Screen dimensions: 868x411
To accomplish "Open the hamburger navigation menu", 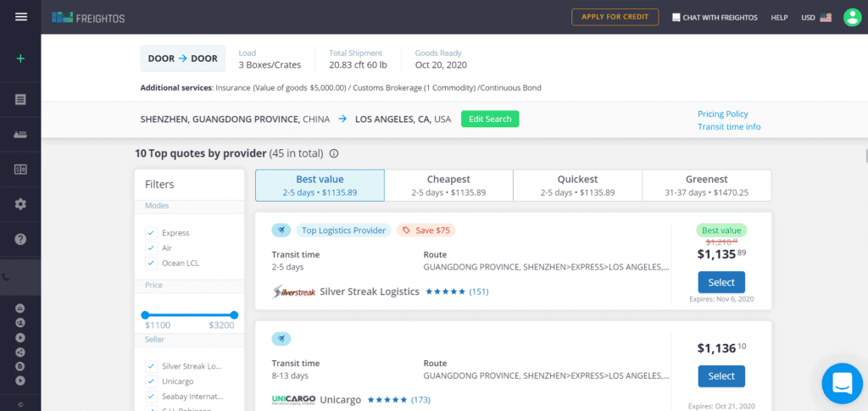I will click(21, 17).
